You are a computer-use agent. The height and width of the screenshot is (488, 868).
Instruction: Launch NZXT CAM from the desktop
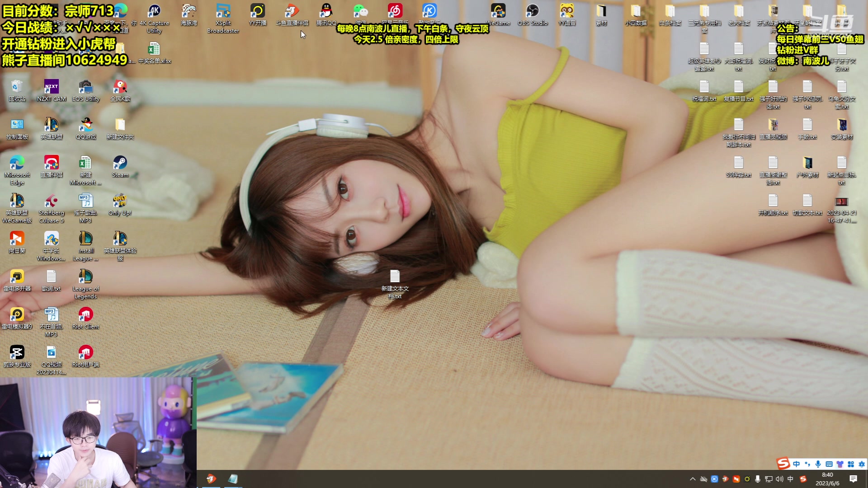52,90
